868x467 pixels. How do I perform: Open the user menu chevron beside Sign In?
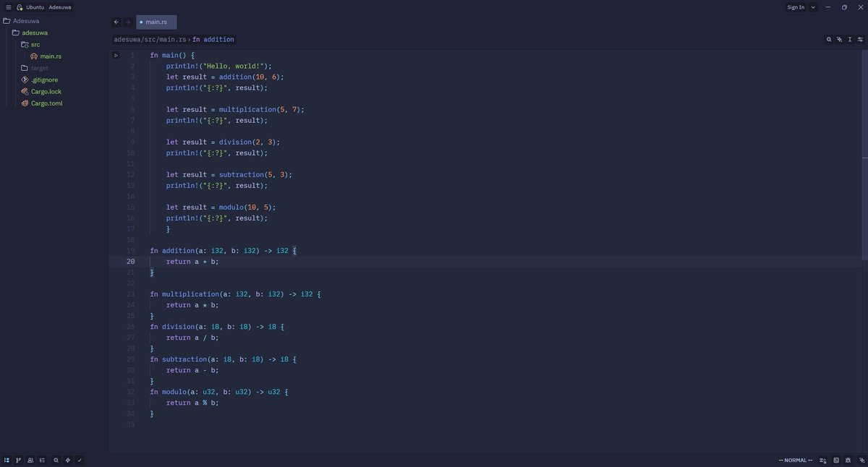814,7
